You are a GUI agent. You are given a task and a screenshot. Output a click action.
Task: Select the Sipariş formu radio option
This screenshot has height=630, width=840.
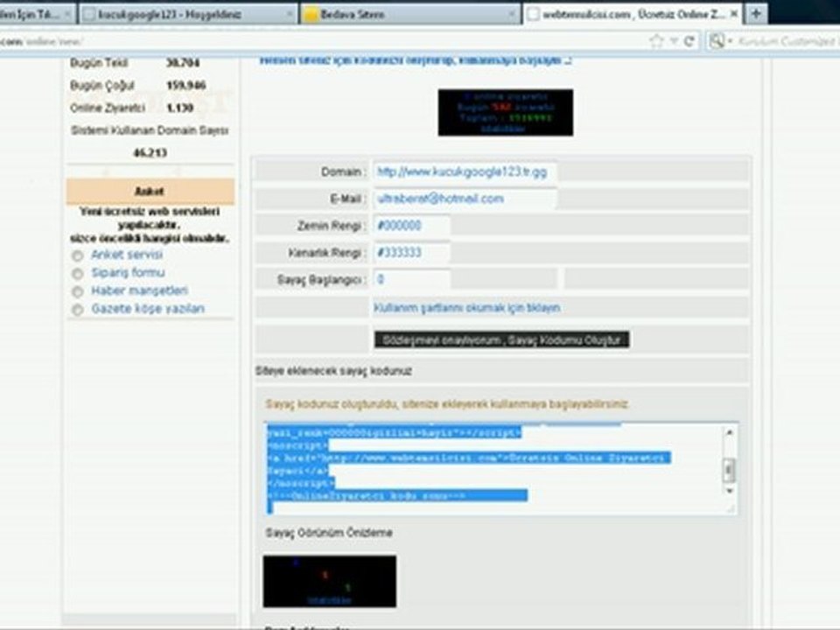click(78, 274)
